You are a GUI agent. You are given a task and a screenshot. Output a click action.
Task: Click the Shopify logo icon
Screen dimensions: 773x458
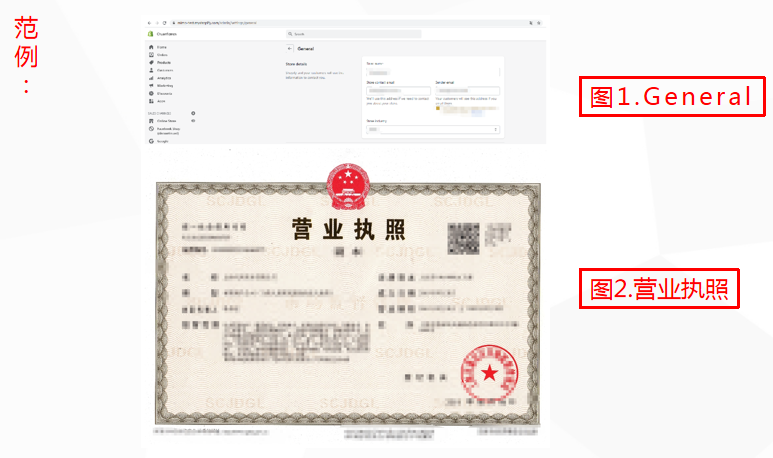pos(150,34)
